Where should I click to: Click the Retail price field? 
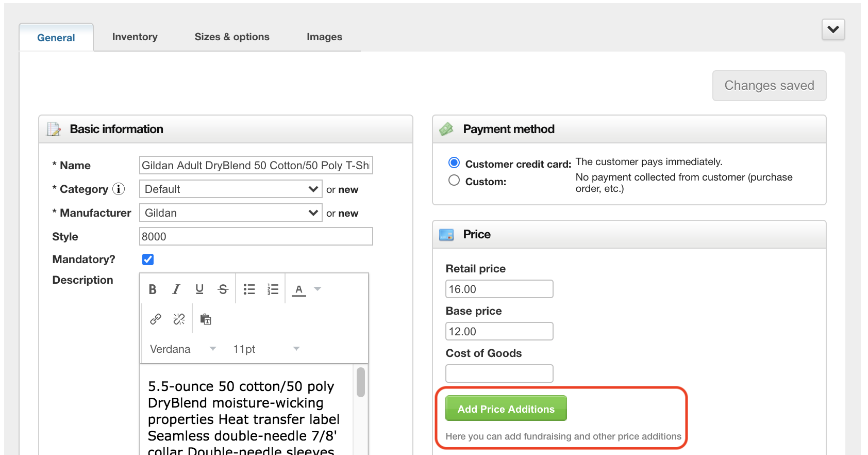[x=499, y=289]
